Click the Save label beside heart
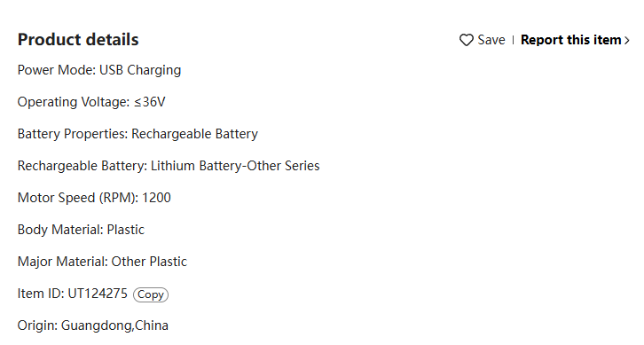644x345 pixels. click(491, 40)
